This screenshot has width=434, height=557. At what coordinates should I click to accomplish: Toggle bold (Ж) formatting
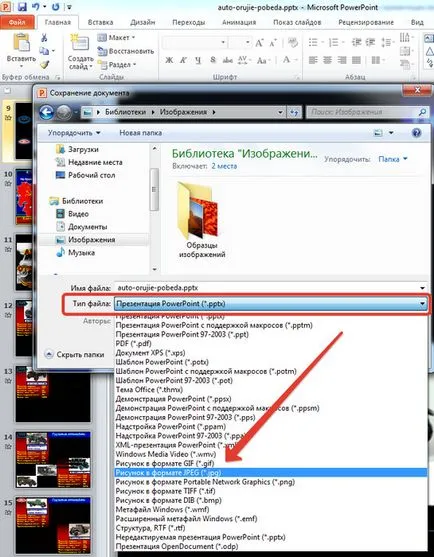point(169,60)
